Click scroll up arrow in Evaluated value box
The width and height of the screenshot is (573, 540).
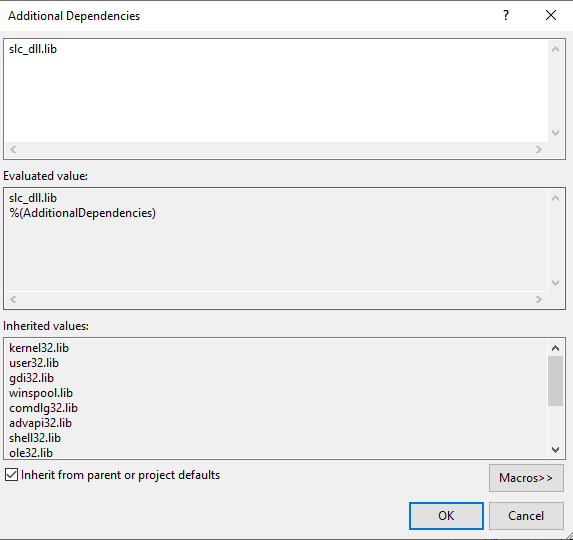[555, 198]
